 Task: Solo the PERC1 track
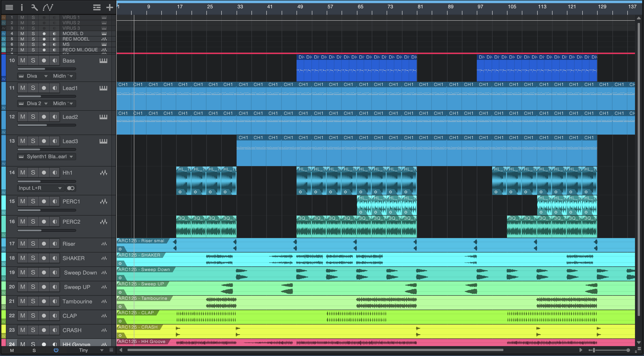pos(33,201)
